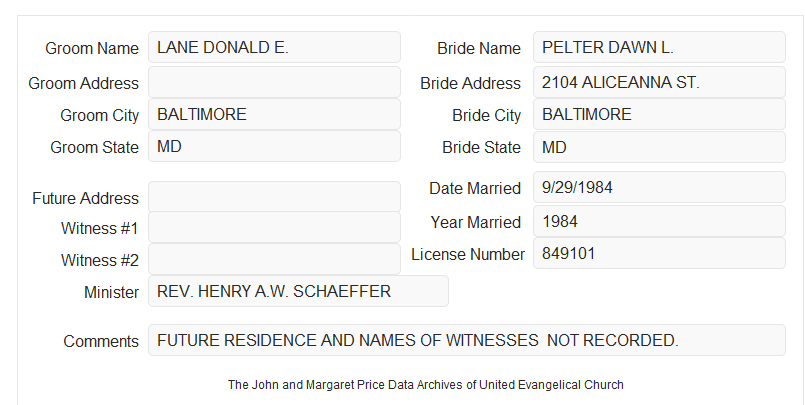This screenshot has height=405, width=805.
Task: Click the Groom Name field
Action: 274,47
